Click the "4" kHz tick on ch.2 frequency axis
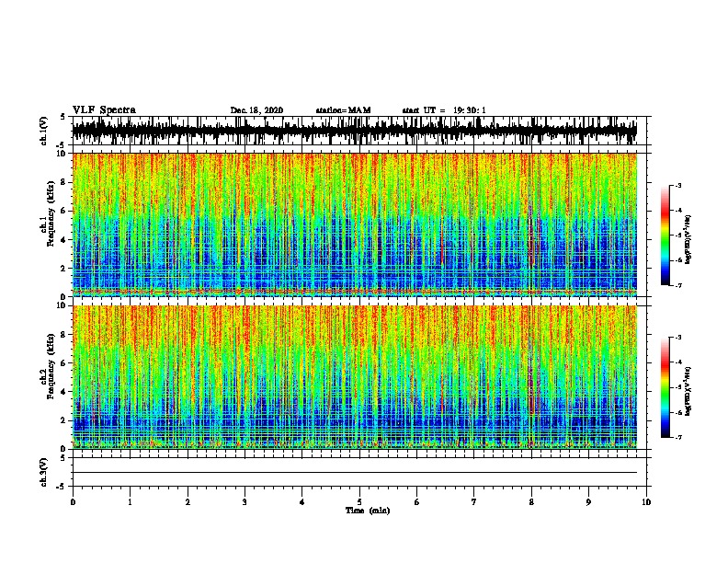Screen dimensions: 728x563 tap(64, 392)
